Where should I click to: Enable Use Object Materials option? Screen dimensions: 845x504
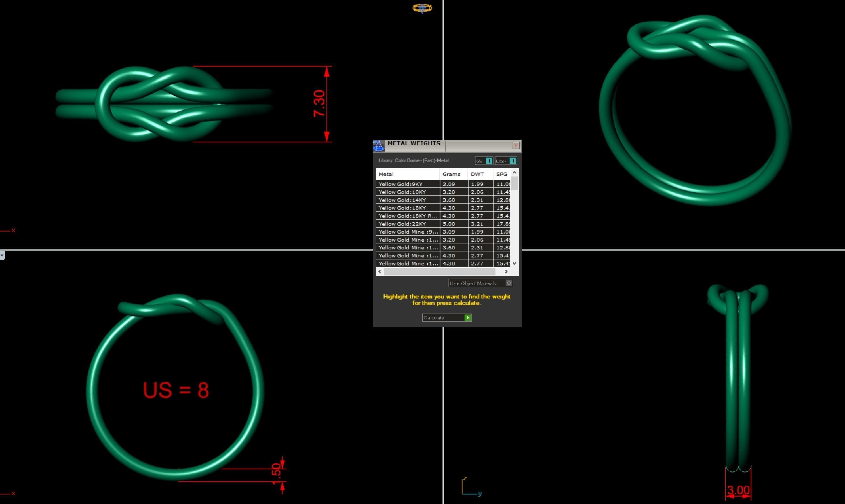point(481,283)
